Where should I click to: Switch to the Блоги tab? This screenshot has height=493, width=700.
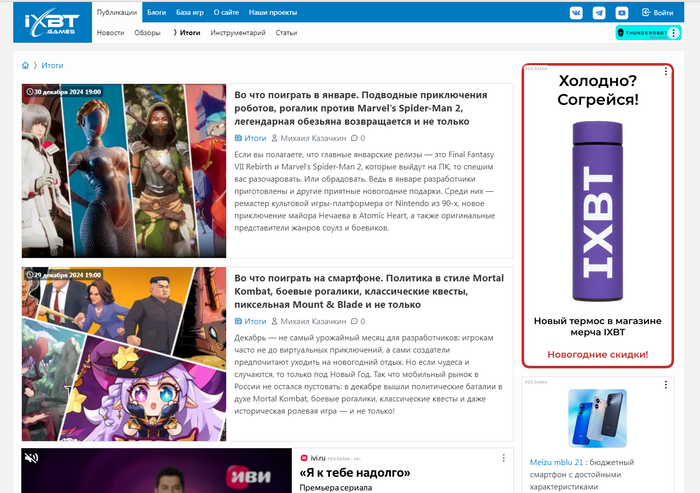[156, 13]
